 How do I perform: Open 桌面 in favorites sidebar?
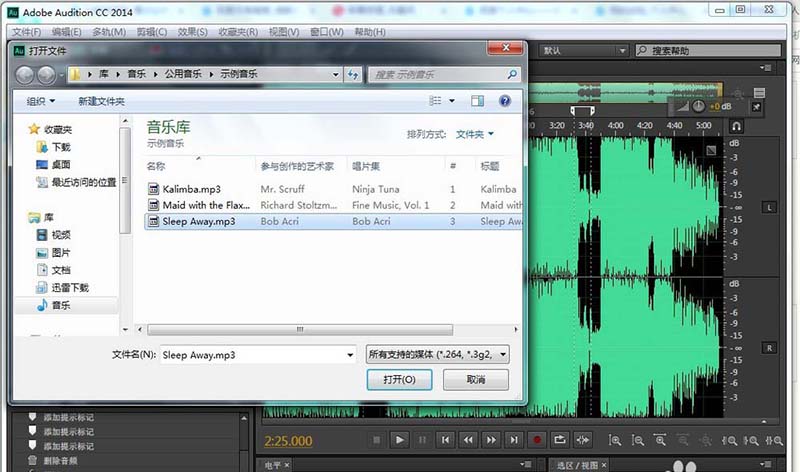[x=53, y=164]
